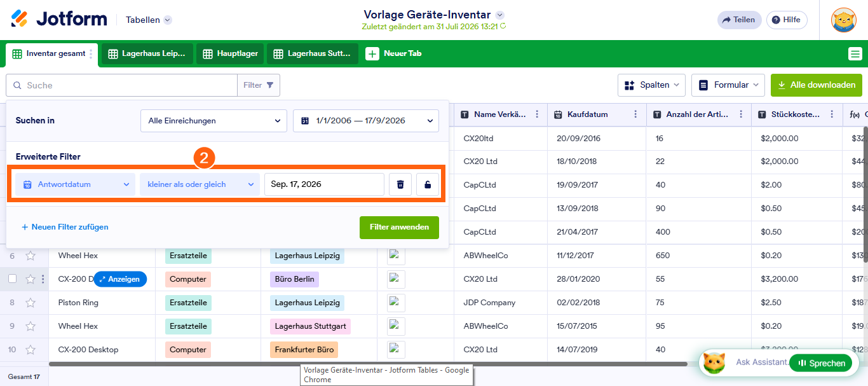This screenshot has width=868, height=386.
Task: Click Frankfurter Büro location tag
Action: point(304,350)
